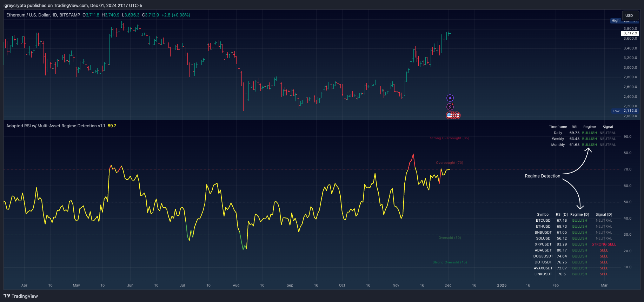
Task: Click the XRPUSDT symbol row
Action: point(543,244)
